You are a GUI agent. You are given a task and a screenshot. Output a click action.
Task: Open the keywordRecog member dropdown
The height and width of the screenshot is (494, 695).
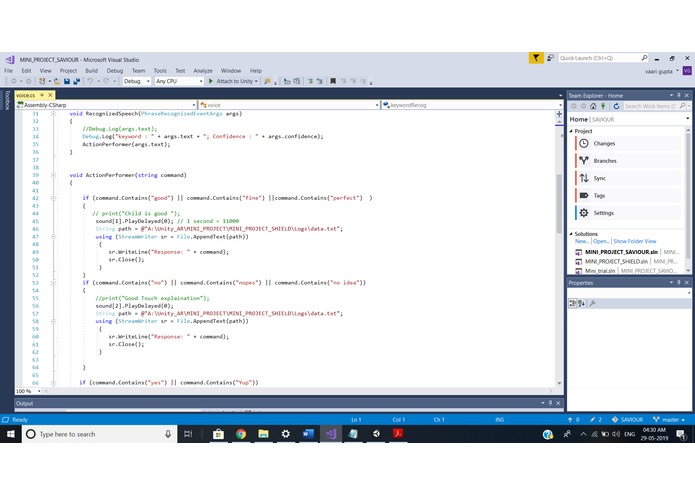click(x=472, y=105)
